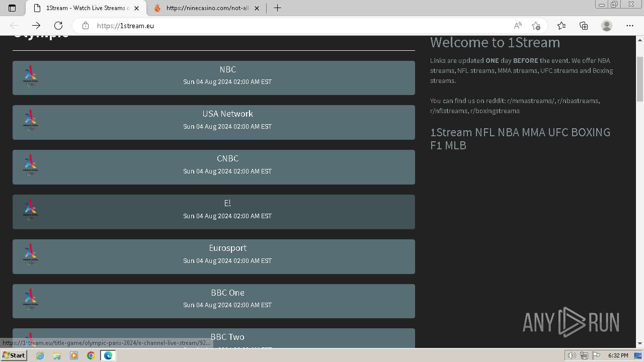
Task: Open the tab actions menu icon
Action: [12, 8]
